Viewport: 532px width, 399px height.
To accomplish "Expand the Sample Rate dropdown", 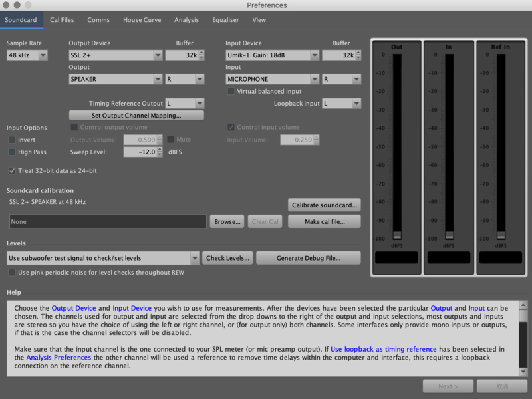I will click(27, 55).
